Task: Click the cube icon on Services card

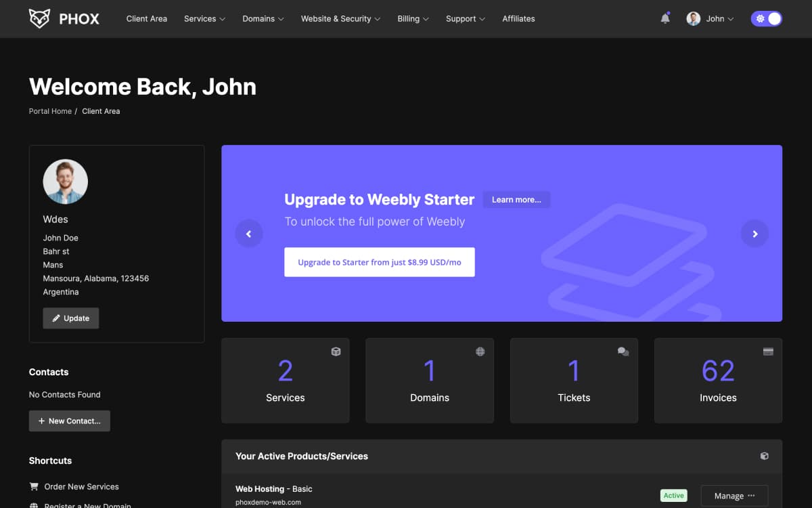Action: click(336, 352)
